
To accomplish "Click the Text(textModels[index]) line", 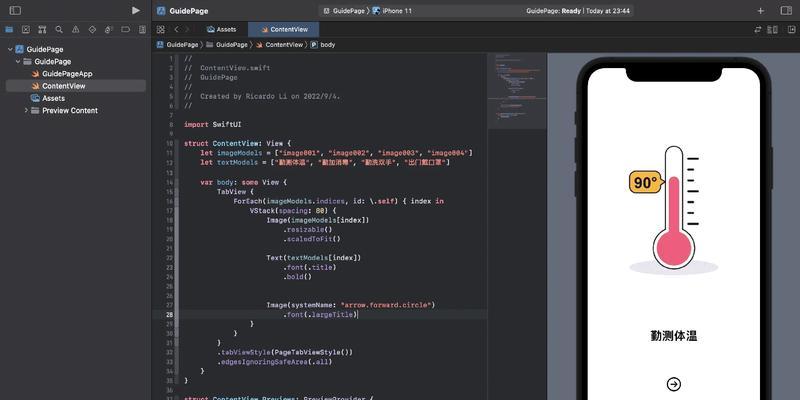I will 314,258.
